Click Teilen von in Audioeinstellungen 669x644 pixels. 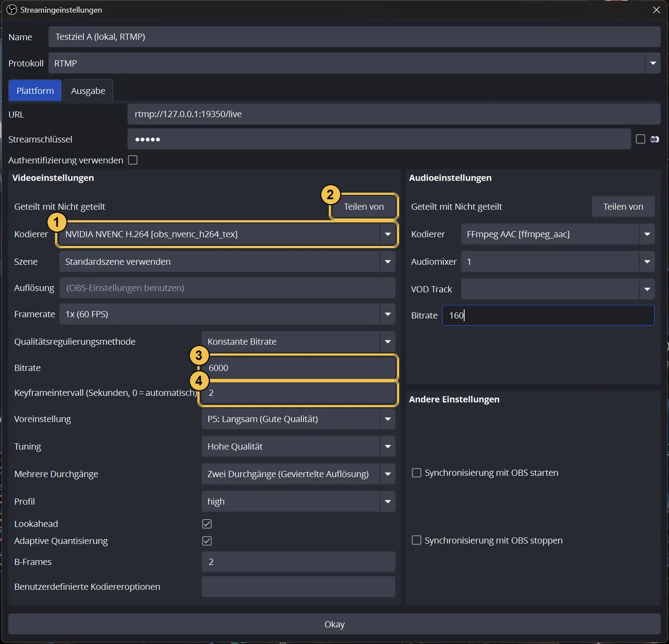[623, 206]
